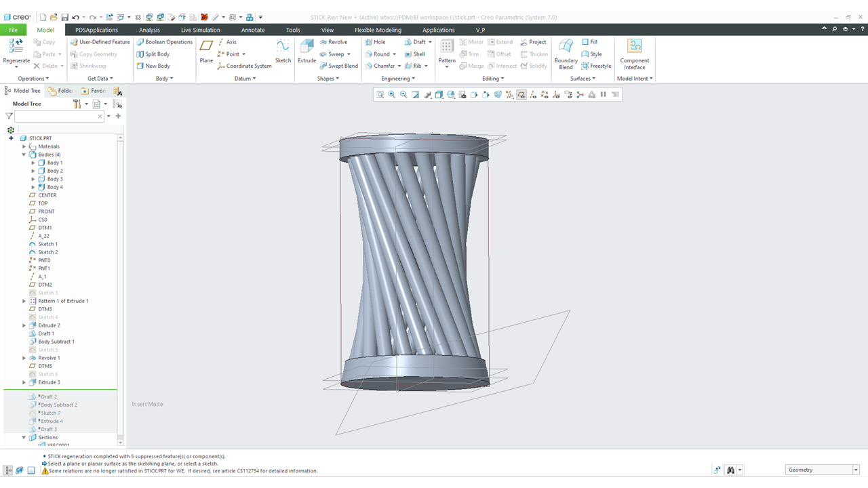Open Boolean Operations

point(164,42)
